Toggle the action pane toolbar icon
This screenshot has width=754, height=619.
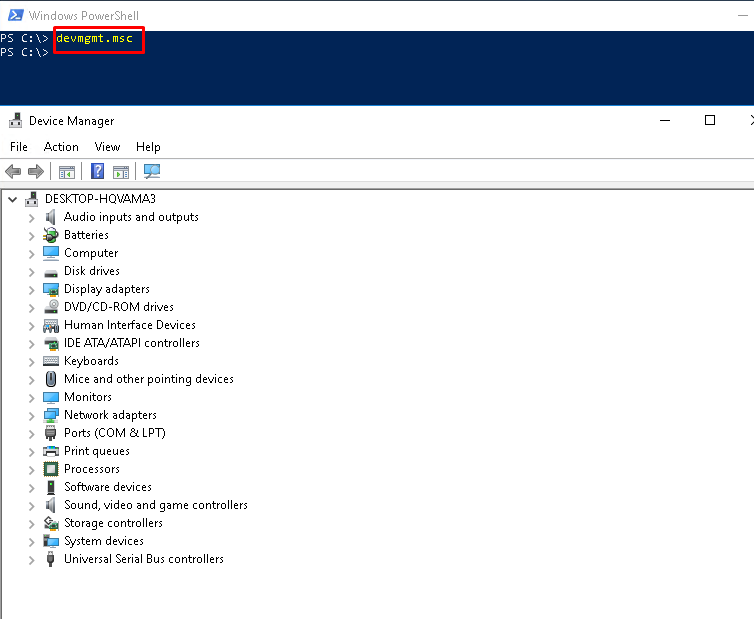click(121, 172)
